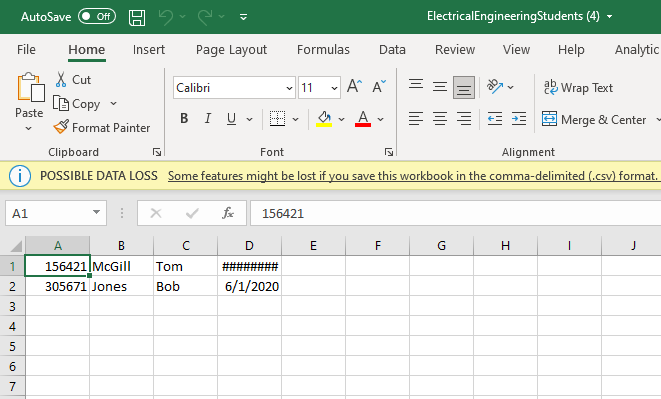
Task: Click the Orientation text angle icon
Action: [x=494, y=86]
